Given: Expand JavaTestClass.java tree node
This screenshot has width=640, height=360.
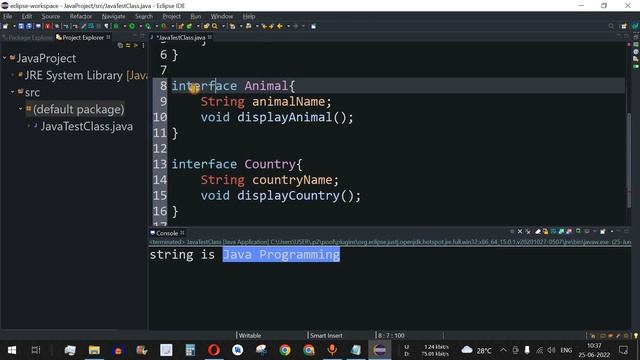Looking at the screenshot, I should coord(28,126).
